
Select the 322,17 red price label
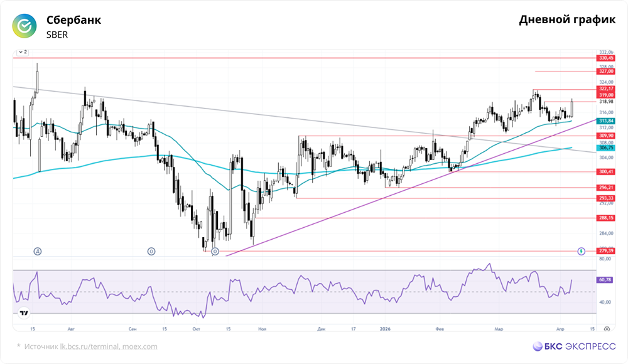click(606, 88)
